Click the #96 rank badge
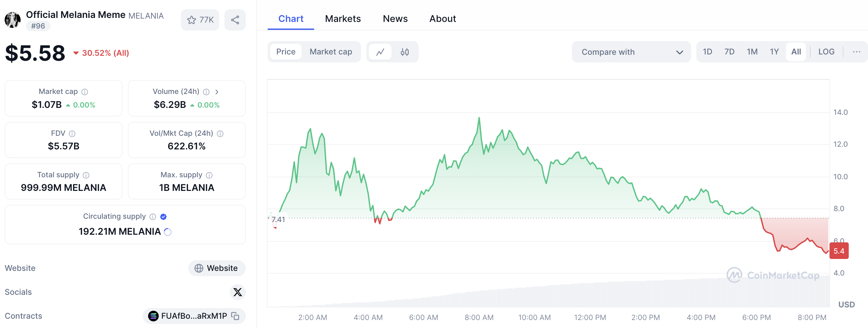Image resolution: width=868 pixels, height=328 pixels. (x=38, y=26)
